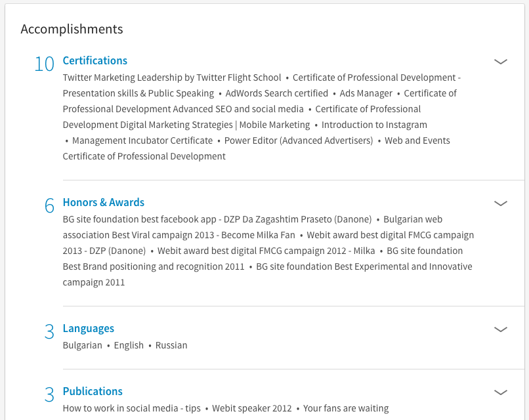Click the Languages heading link
This screenshot has width=529, height=420.
click(x=89, y=328)
